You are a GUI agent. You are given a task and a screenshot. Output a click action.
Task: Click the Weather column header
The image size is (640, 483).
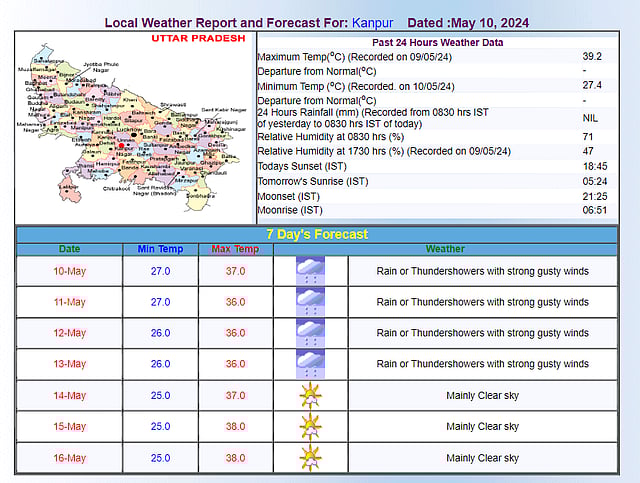445,249
